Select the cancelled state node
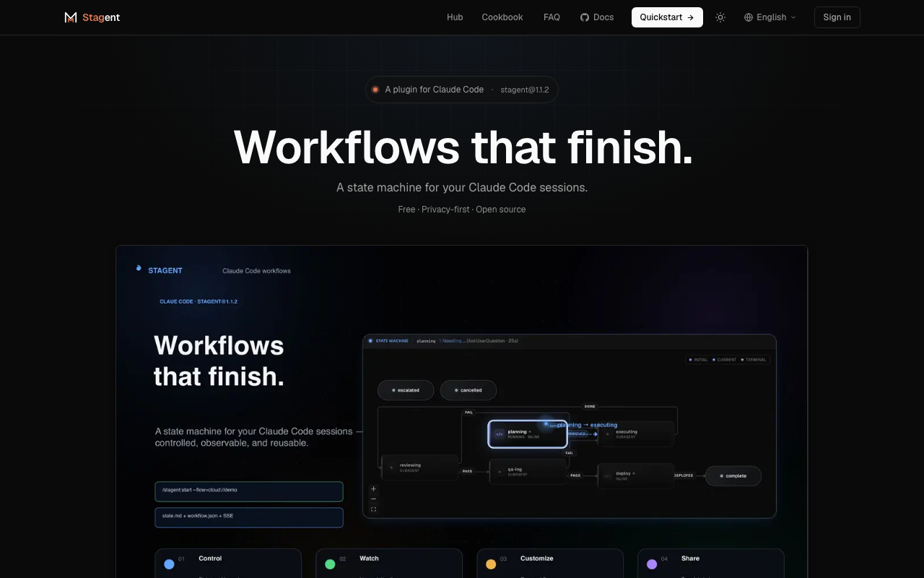The width and height of the screenshot is (924, 578). click(x=468, y=390)
